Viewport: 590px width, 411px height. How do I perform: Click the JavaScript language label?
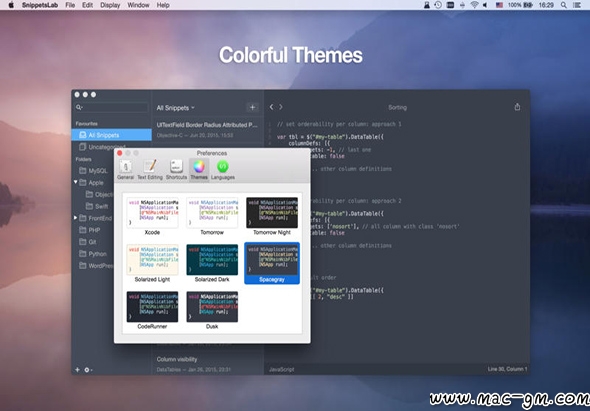pyautogui.click(x=281, y=370)
